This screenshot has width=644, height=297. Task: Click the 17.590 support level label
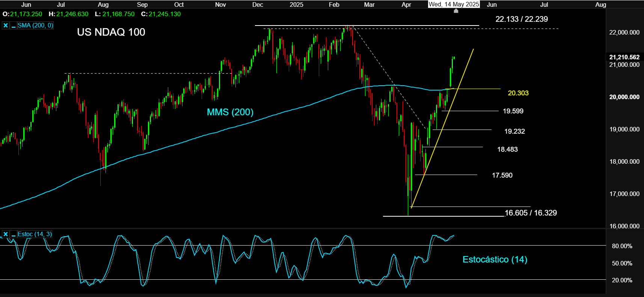point(502,175)
